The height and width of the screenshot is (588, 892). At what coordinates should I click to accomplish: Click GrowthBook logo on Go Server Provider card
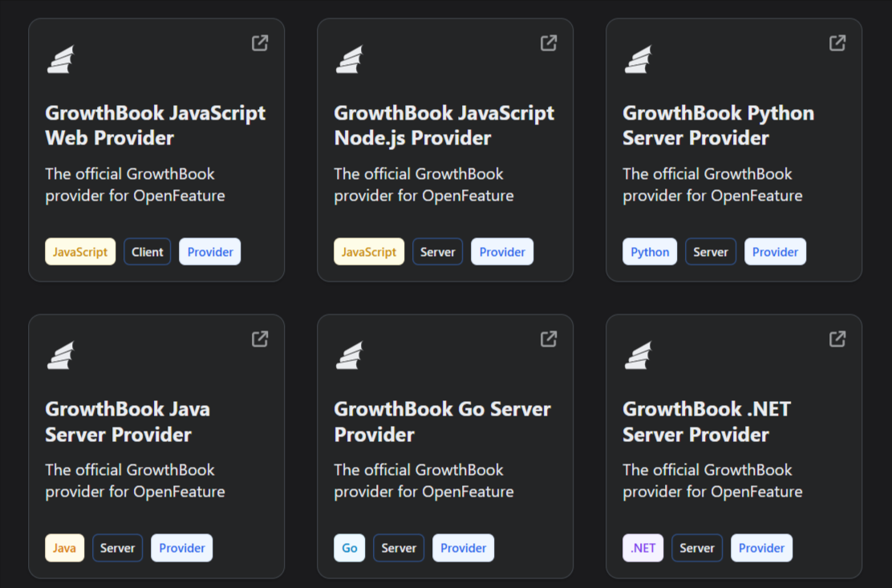point(350,355)
